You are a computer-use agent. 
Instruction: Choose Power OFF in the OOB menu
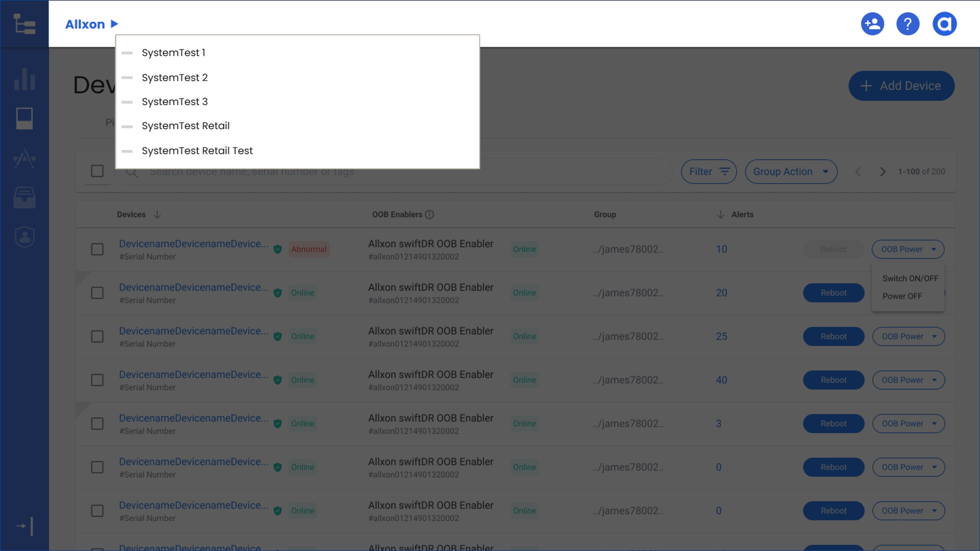click(x=902, y=296)
